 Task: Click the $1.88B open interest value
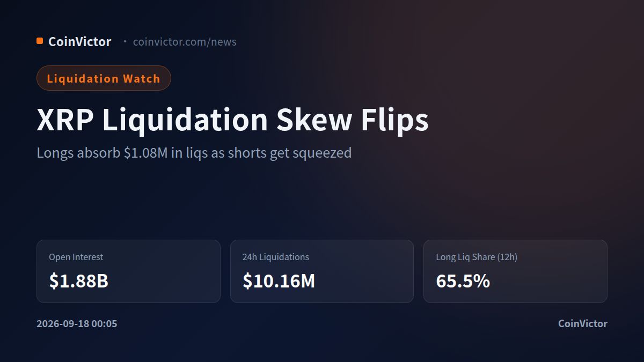point(78,281)
